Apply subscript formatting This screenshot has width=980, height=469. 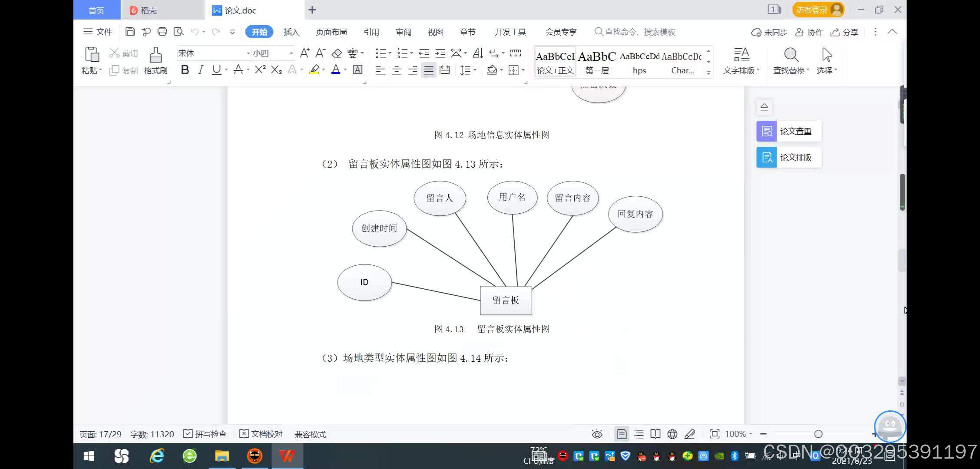click(x=276, y=69)
